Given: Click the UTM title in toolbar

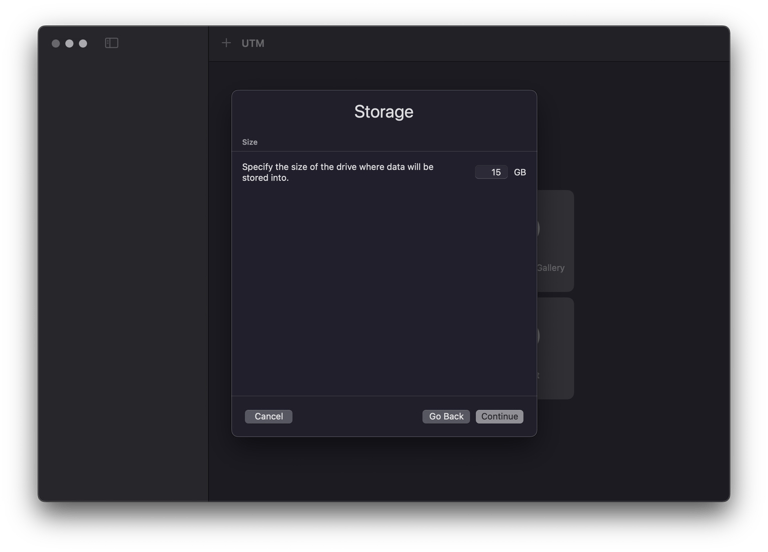Looking at the screenshot, I should tap(253, 43).
